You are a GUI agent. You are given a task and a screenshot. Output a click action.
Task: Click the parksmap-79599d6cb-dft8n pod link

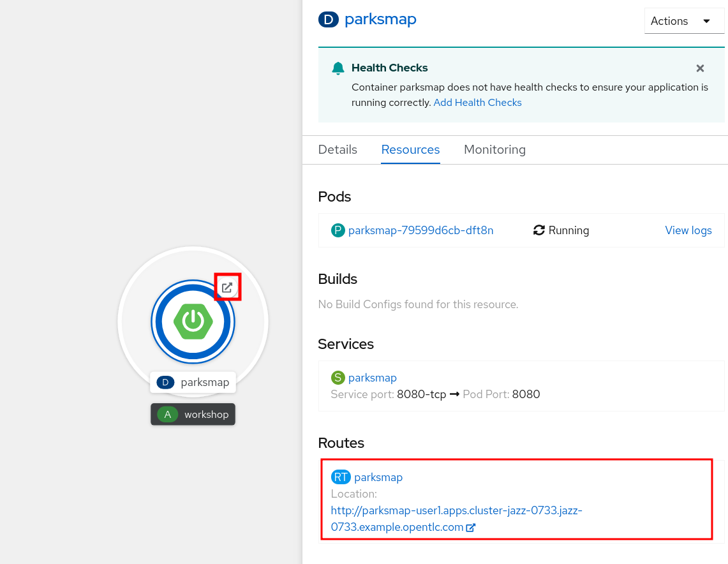(421, 230)
